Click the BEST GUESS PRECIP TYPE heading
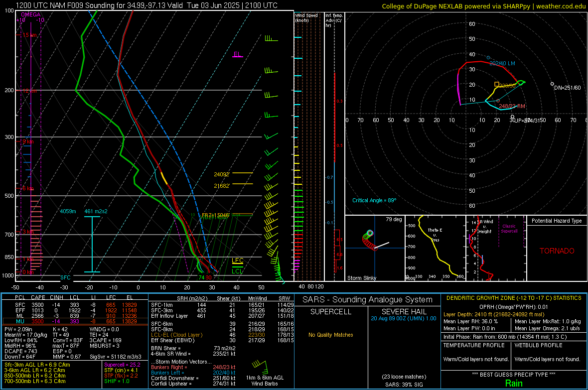 tap(513, 375)
